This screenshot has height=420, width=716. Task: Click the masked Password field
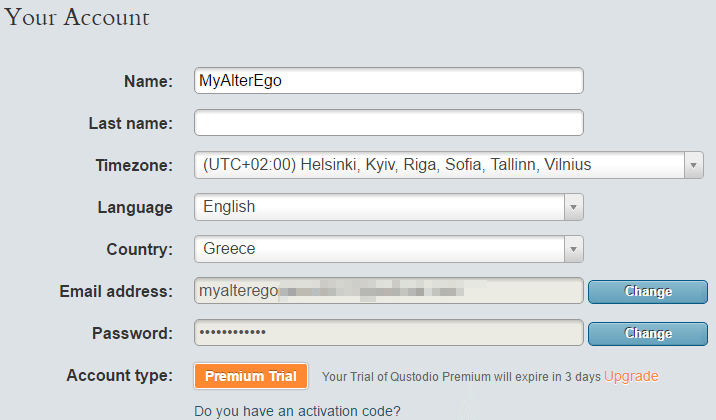tap(388, 333)
